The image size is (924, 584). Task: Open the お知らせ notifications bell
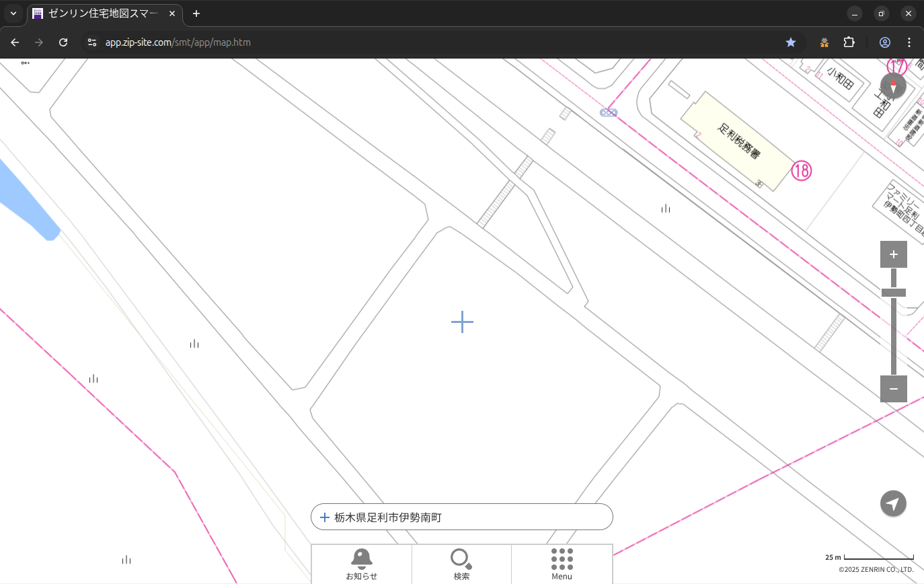(x=361, y=563)
